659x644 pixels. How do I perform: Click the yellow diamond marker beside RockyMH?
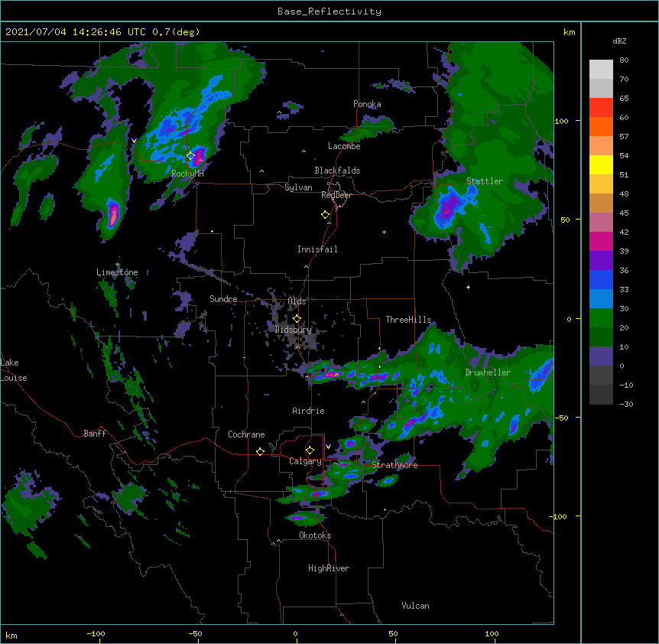[x=190, y=156]
